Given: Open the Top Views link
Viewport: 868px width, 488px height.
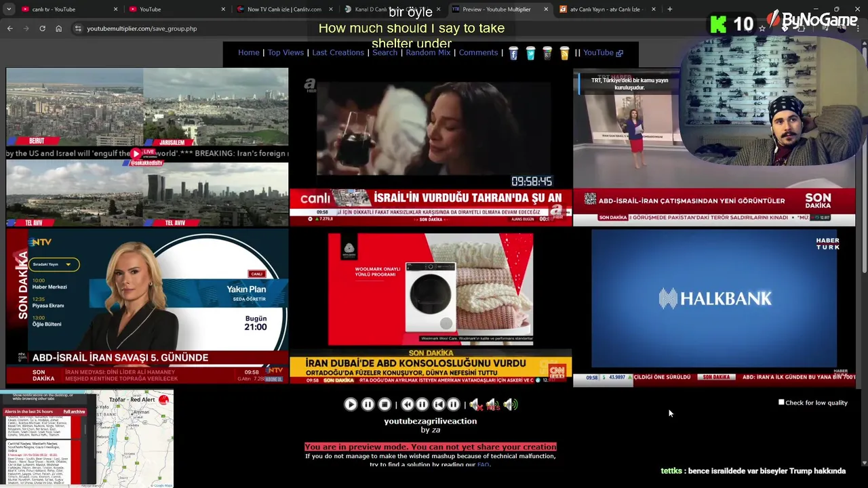Looking at the screenshot, I should 285,53.
